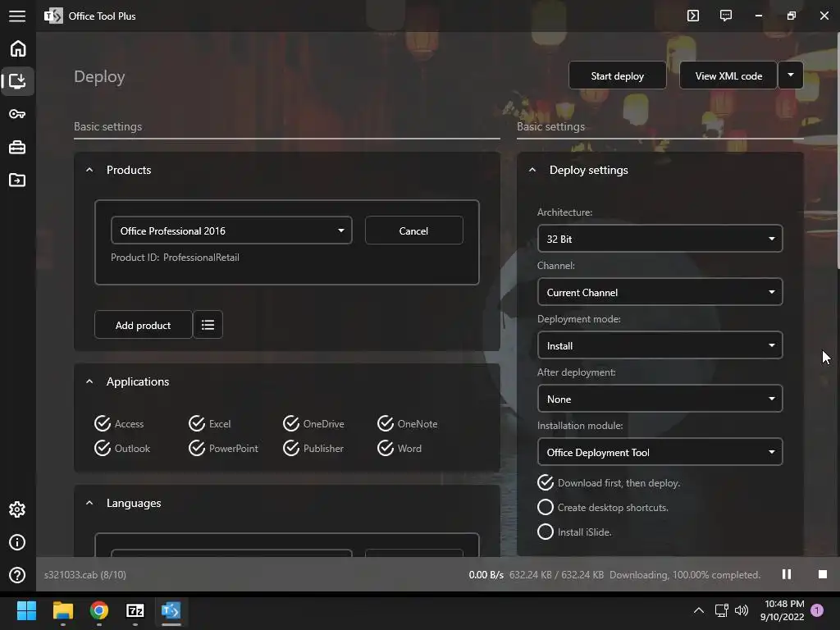Open the command box icon in title bar
The width and height of the screenshot is (840, 630).
pyautogui.click(x=693, y=16)
